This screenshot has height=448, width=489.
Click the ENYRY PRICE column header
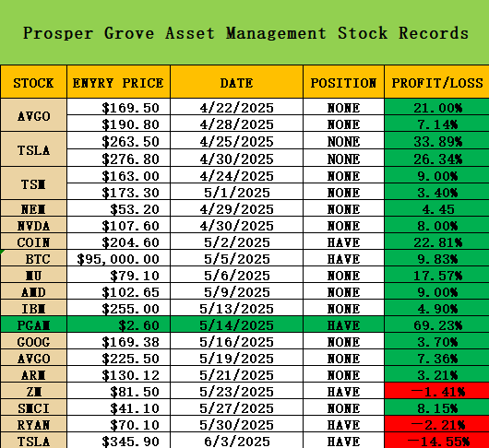118,82
